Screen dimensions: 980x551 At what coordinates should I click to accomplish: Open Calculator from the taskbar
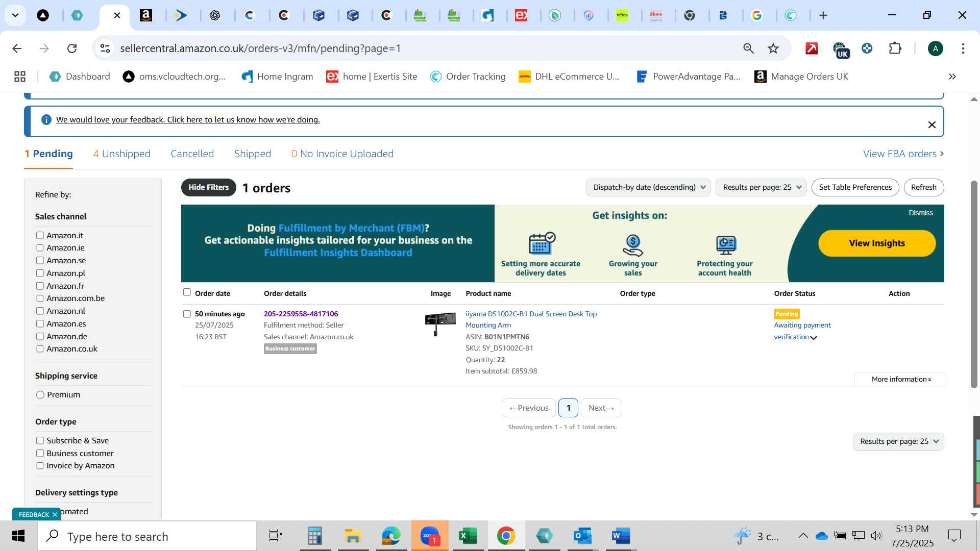(x=315, y=536)
